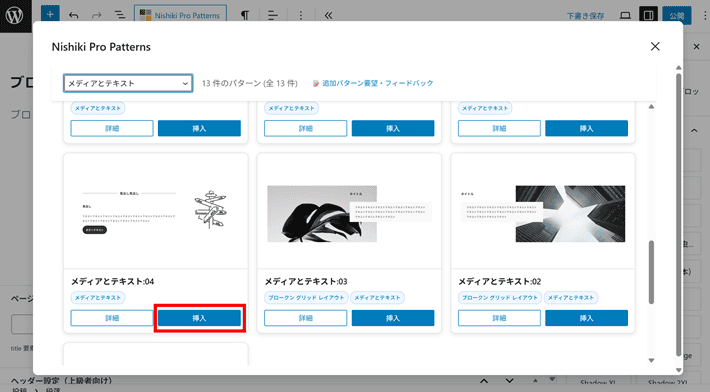Click 詳細 for メディアとテキスト:02

click(499, 318)
